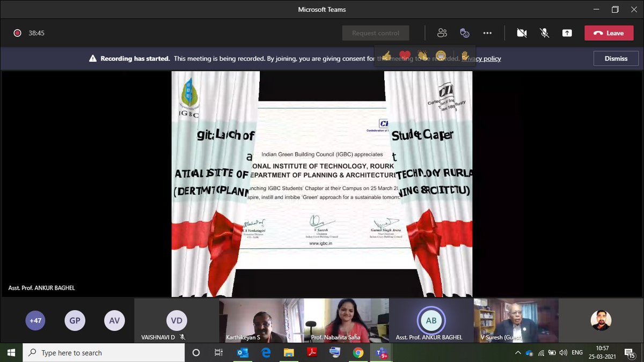644x362 pixels.
Task: Click the Microsoft Teams window title
Action: (322, 10)
